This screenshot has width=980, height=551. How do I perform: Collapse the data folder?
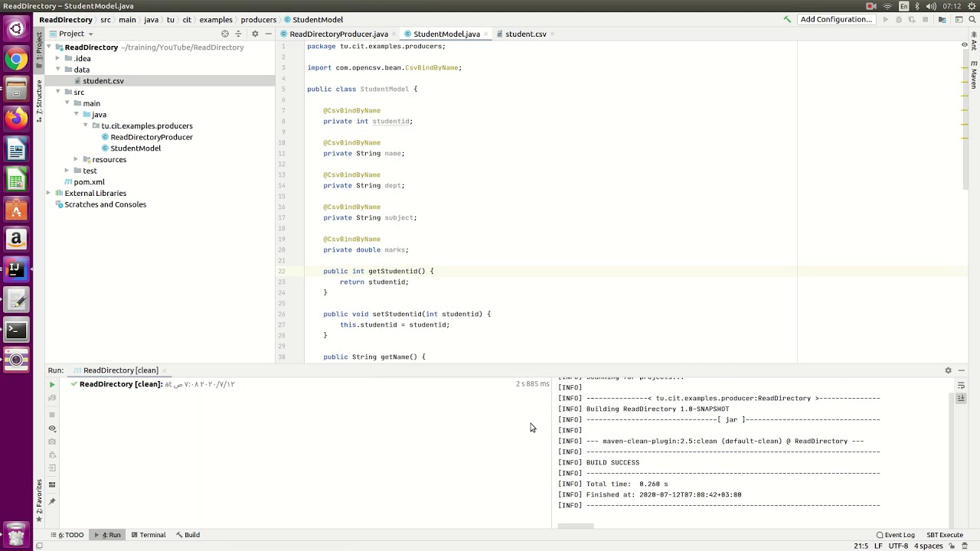(x=58, y=70)
